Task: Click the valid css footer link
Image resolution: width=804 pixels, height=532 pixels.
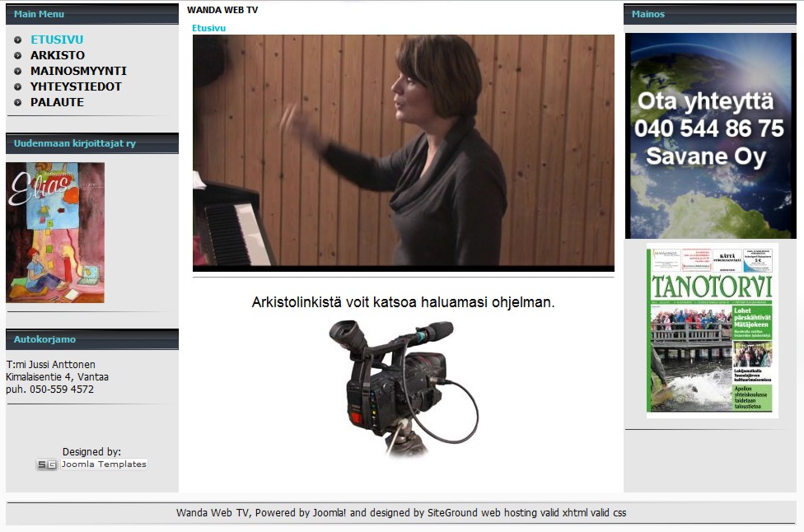Action: (608, 512)
